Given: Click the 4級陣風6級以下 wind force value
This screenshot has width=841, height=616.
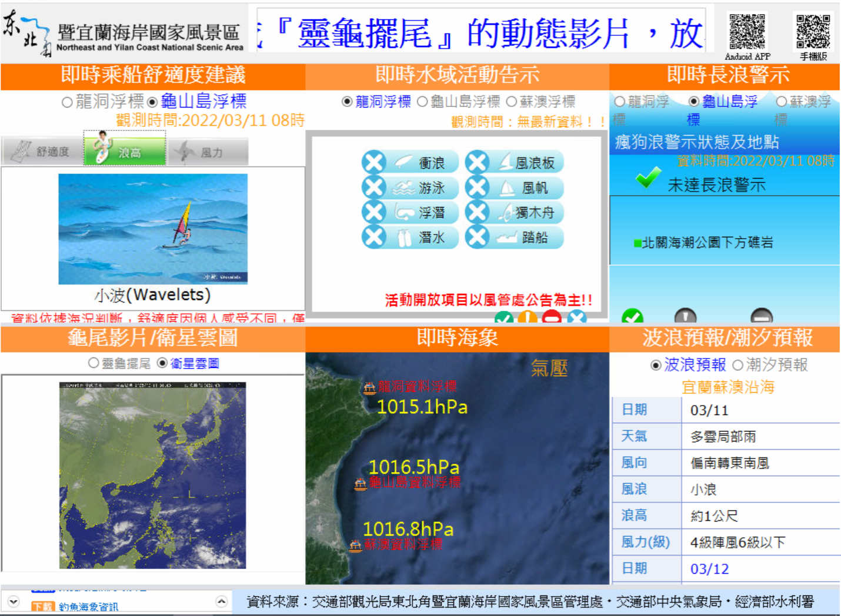Looking at the screenshot, I should [x=737, y=543].
